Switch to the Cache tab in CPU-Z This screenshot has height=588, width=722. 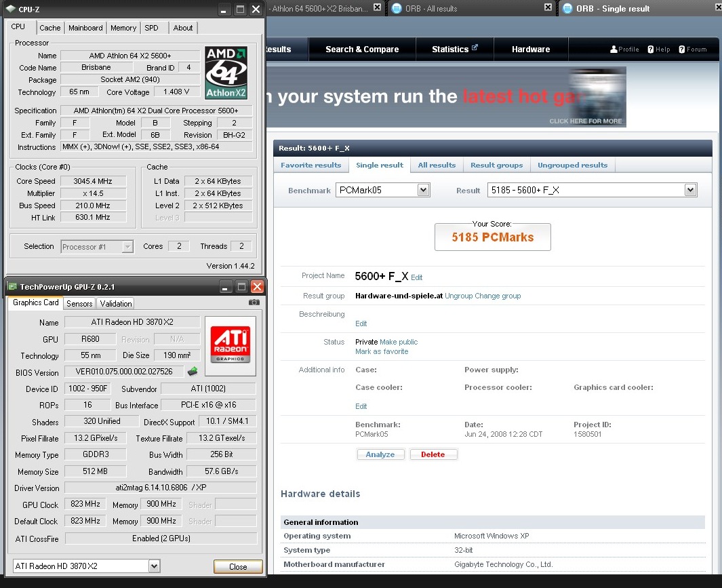click(x=49, y=28)
